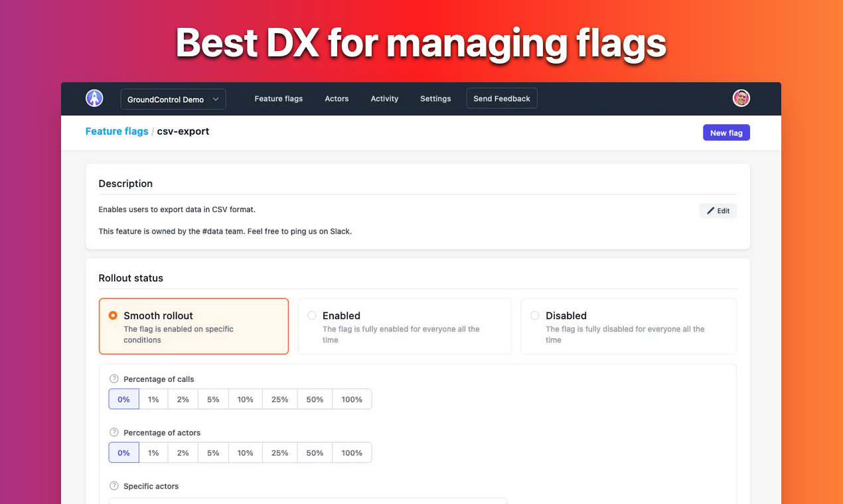Set Percentage of actors to 100%
This screenshot has width=843, height=504.
[x=352, y=453]
